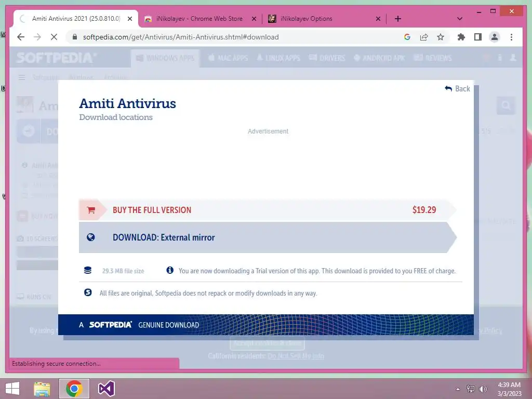Bookmark this page with the star icon

click(x=441, y=37)
